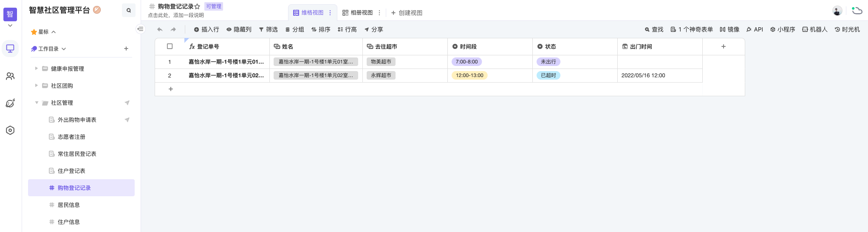Open the contacts icon in left rail

click(10, 76)
